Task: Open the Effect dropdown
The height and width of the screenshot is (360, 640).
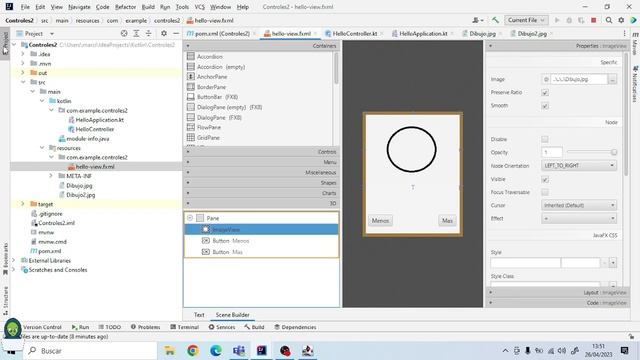Action: pyautogui.click(x=579, y=218)
